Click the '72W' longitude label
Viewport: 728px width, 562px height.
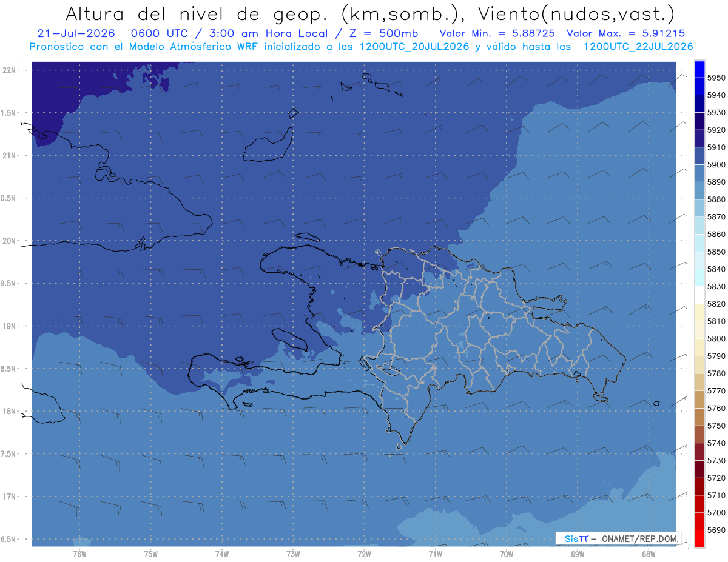tap(364, 554)
